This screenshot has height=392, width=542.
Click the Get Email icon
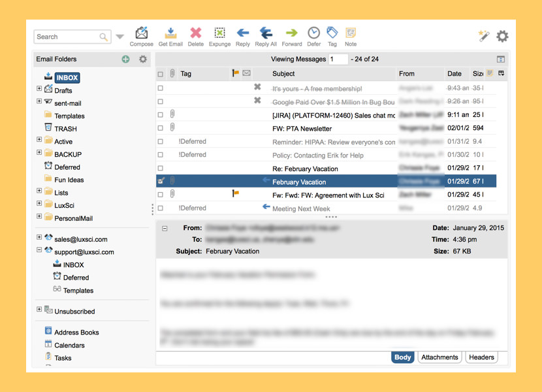pyautogui.click(x=170, y=33)
